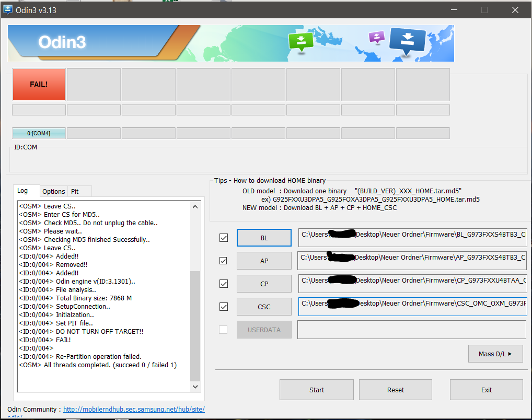
Task: Tick the USERDATA checkbox
Action: pos(223,330)
